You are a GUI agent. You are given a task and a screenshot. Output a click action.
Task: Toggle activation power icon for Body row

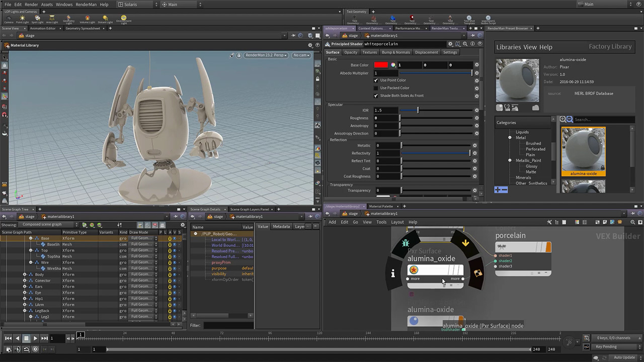pyautogui.click(x=170, y=275)
